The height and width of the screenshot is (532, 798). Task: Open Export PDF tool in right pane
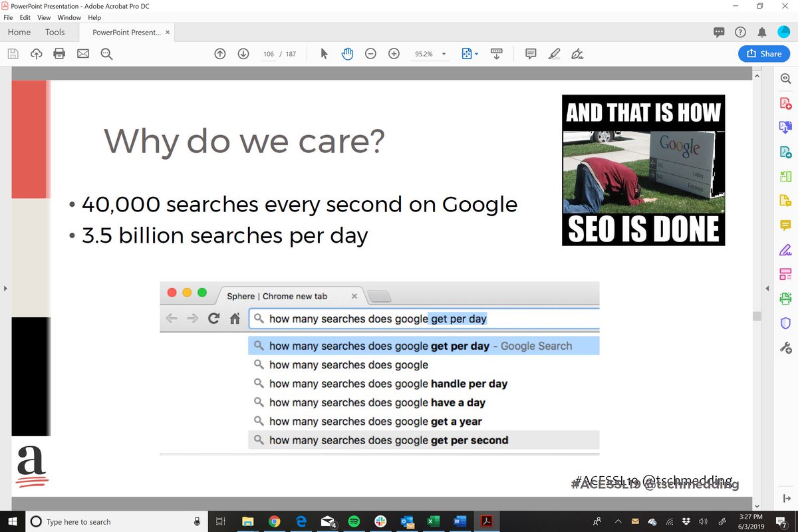pyautogui.click(x=785, y=152)
